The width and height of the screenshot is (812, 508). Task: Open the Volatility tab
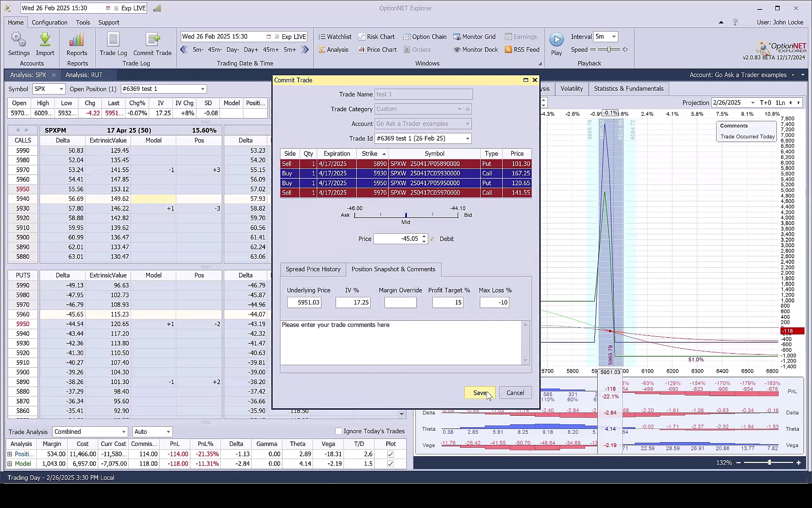coord(571,88)
